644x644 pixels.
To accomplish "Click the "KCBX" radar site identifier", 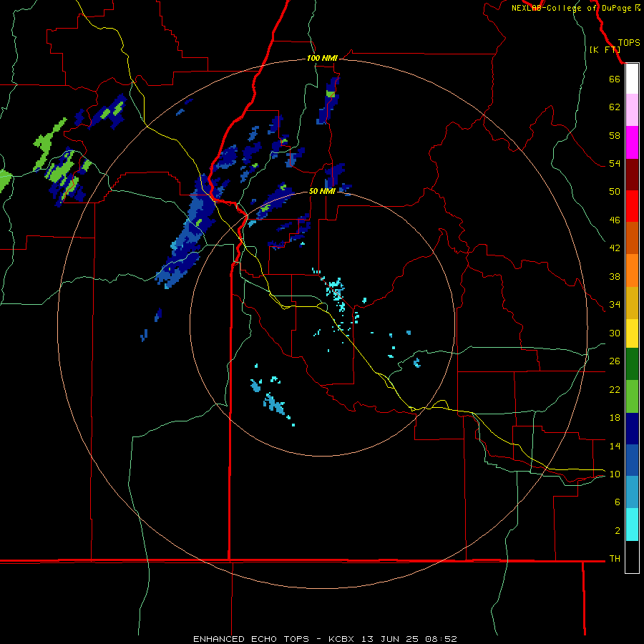I will click(x=341, y=639).
